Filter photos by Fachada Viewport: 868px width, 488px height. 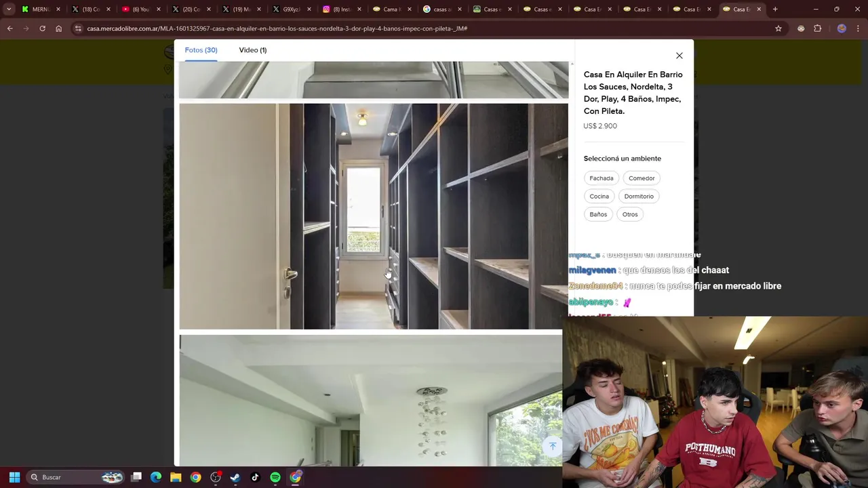[x=601, y=178]
